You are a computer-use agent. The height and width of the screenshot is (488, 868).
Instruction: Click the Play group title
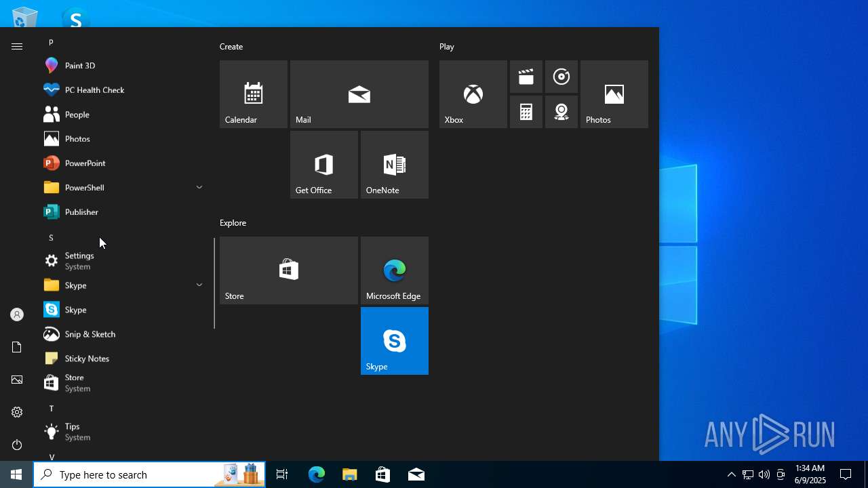tap(447, 47)
